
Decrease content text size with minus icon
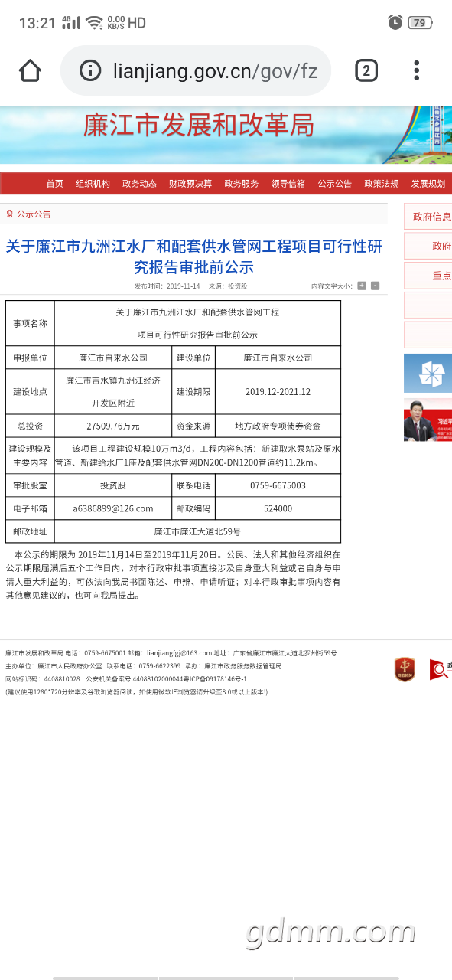click(375, 286)
